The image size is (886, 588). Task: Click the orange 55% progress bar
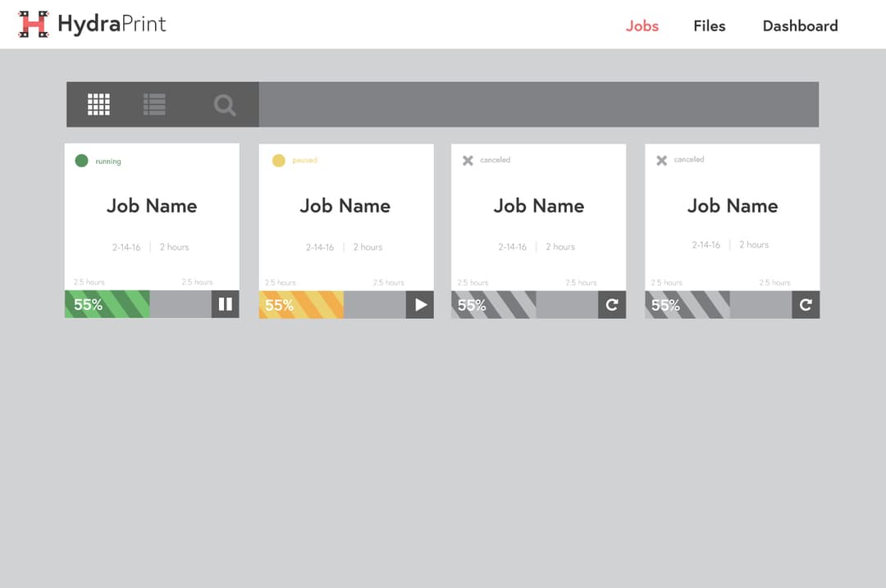(301, 304)
